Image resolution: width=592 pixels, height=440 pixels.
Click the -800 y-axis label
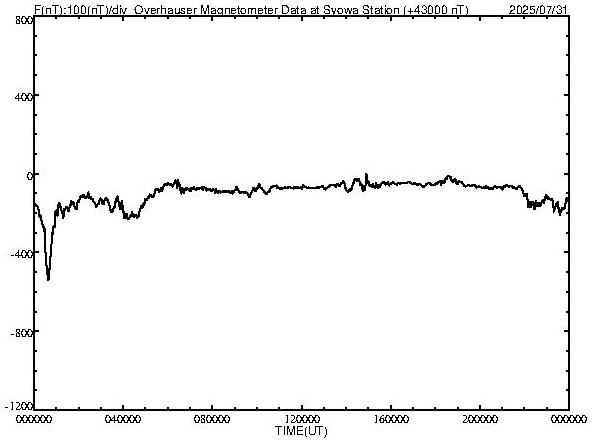[22, 333]
